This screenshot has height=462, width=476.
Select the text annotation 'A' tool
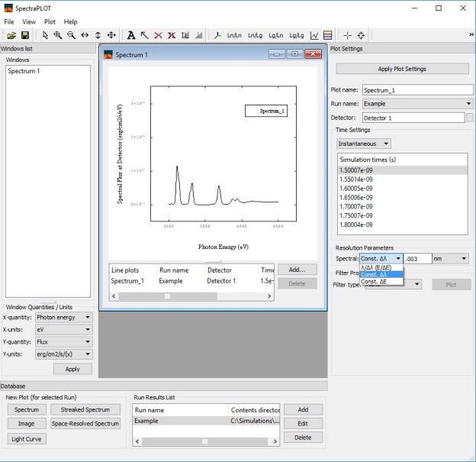(130, 35)
